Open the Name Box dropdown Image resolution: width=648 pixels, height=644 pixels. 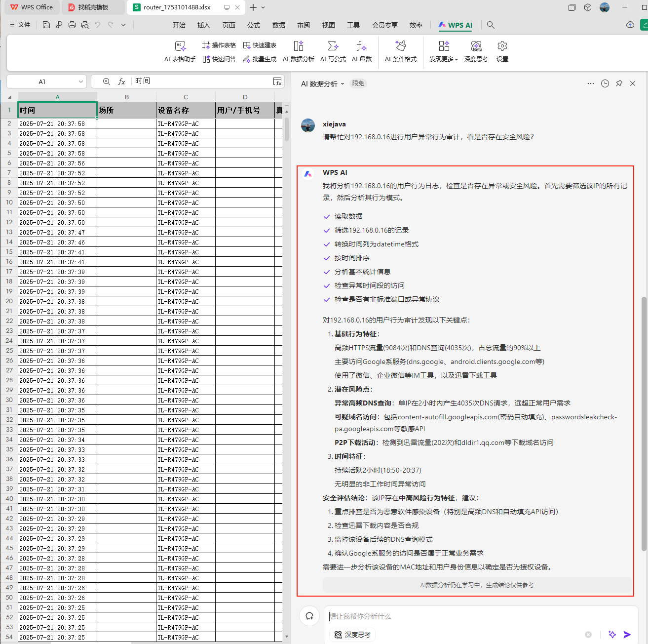pyautogui.click(x=81, y=81)
